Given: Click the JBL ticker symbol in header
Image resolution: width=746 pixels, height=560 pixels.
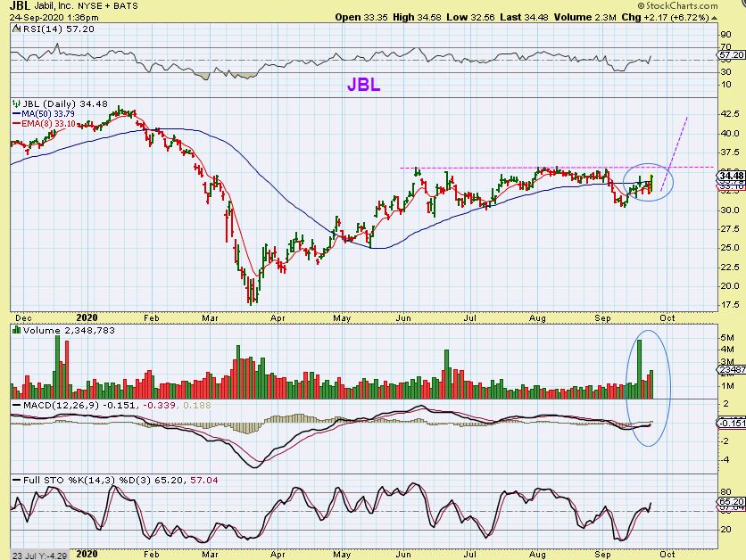Looking at the screenshot, I should pyautogui.click(x=20, y=5).
